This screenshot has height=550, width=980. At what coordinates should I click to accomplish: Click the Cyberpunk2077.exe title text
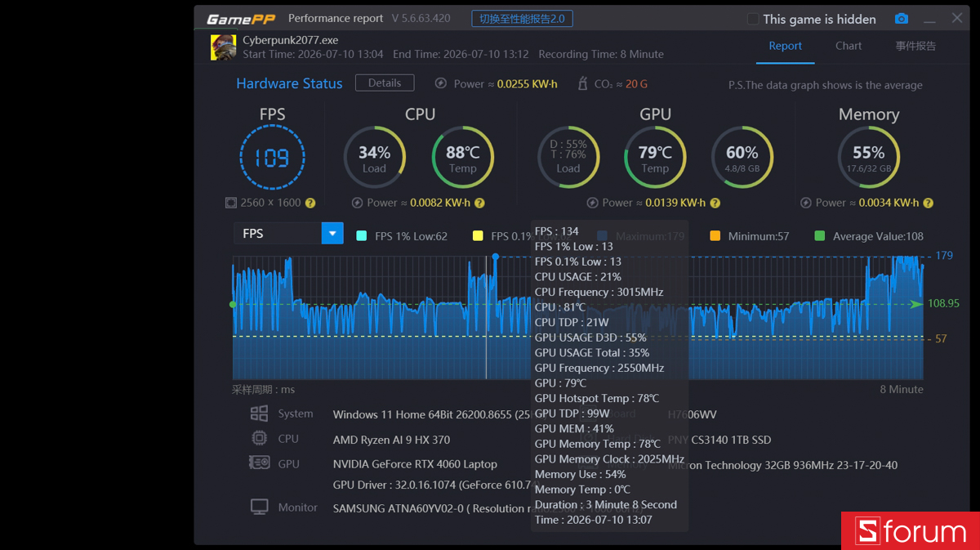pyautogui.click(x=291, y=40)
